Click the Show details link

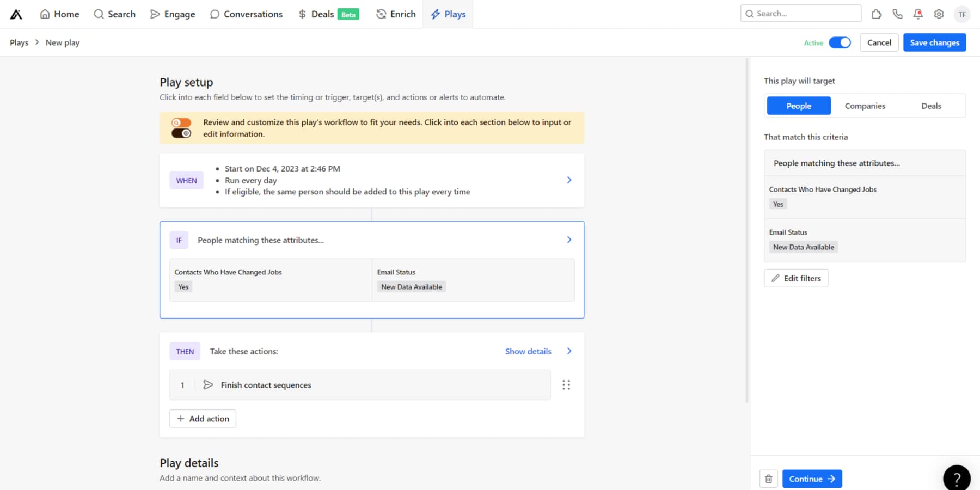[528, 351]
